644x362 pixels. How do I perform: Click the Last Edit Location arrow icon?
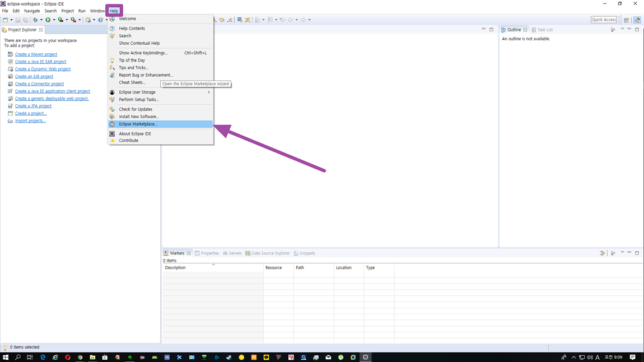tap(283, 20)
